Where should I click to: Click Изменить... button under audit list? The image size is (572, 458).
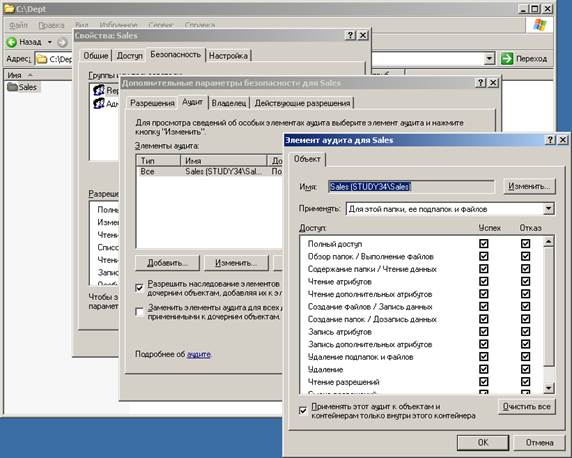point(236,263)
